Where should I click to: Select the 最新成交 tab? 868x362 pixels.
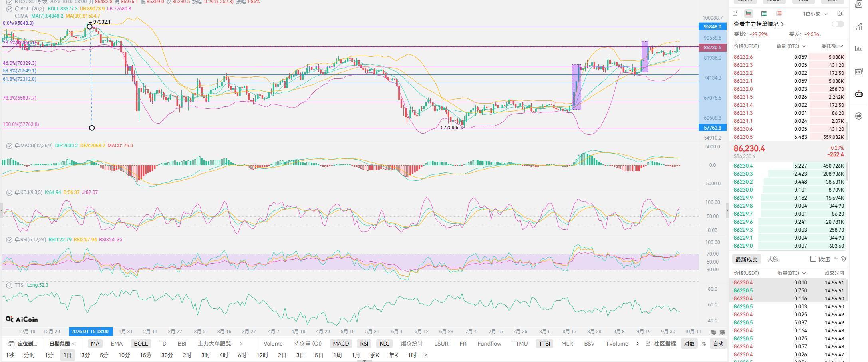click(746, 259)
